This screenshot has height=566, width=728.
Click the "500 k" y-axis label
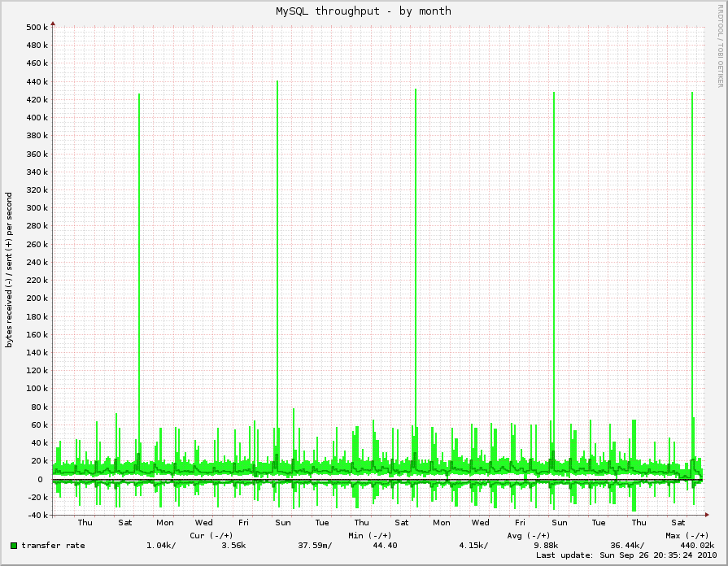click(37, 28)
